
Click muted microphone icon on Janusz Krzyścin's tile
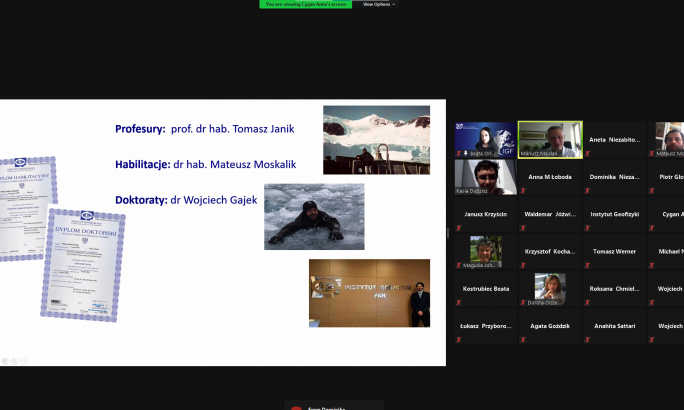pos(459,228)
